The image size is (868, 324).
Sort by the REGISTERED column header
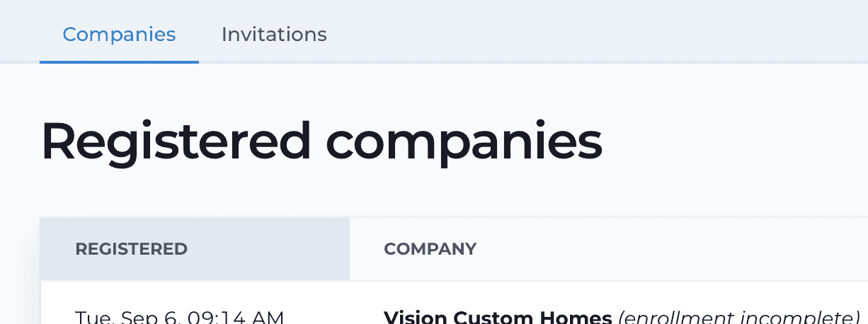131,249
